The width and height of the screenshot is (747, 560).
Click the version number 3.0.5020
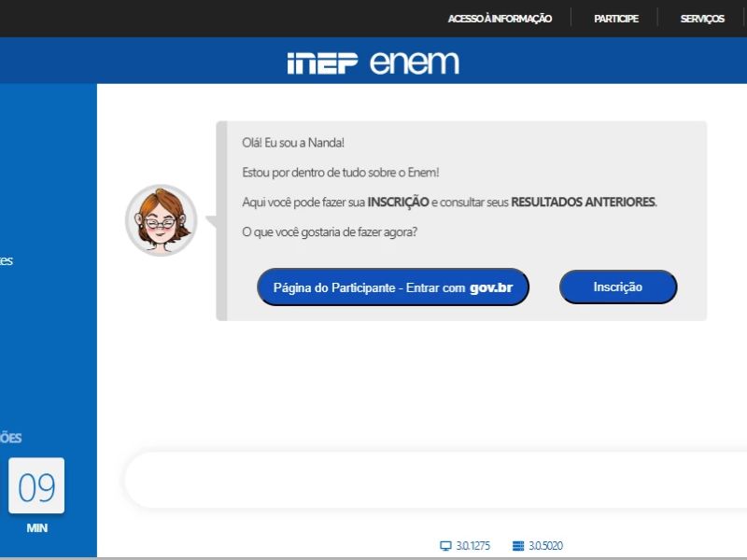[x=546, y=546]
